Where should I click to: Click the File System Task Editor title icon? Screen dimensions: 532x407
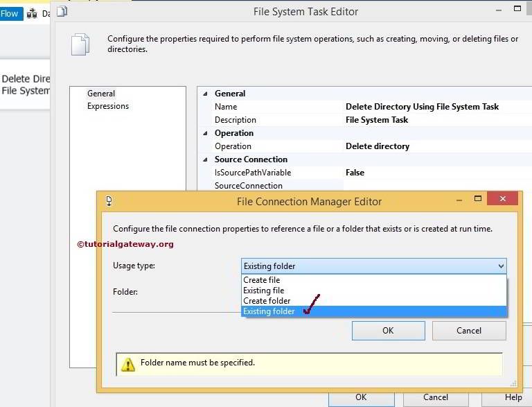tap(62, 12)
